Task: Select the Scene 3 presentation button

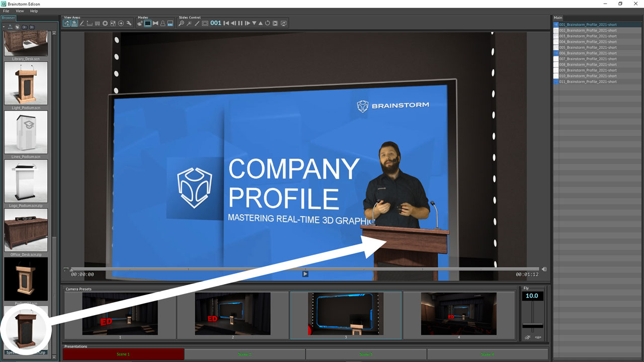Action: pos(366,354)
